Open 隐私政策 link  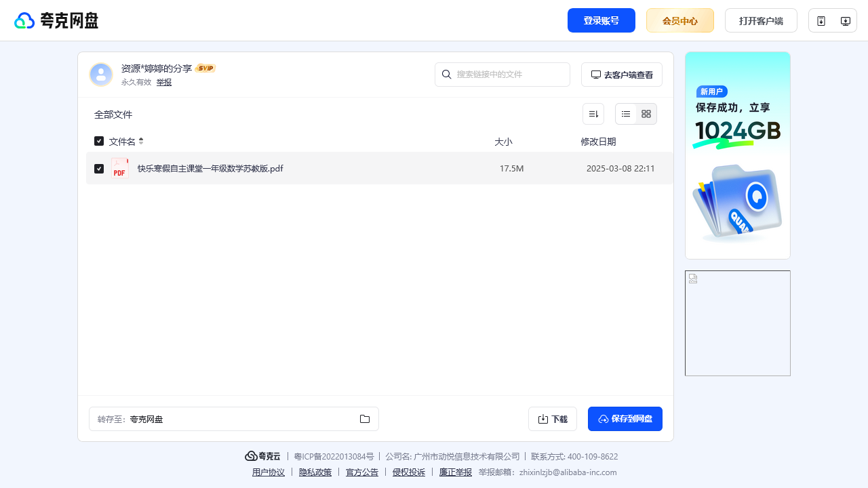[315, 472]
